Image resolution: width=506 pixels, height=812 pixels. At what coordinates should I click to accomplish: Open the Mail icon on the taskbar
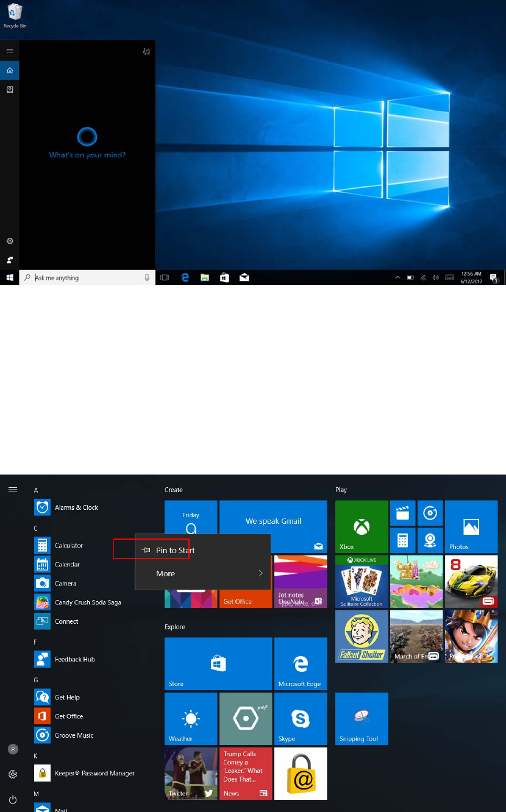244,278
